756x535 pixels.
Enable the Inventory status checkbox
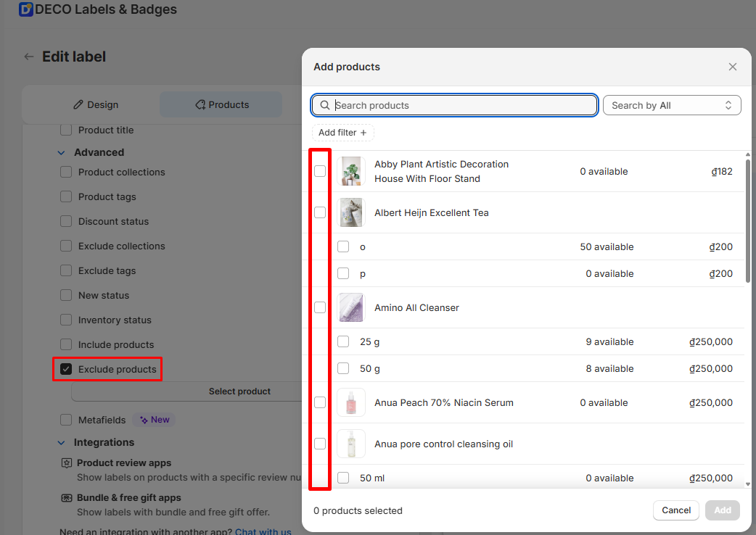[x=66, y=320]
